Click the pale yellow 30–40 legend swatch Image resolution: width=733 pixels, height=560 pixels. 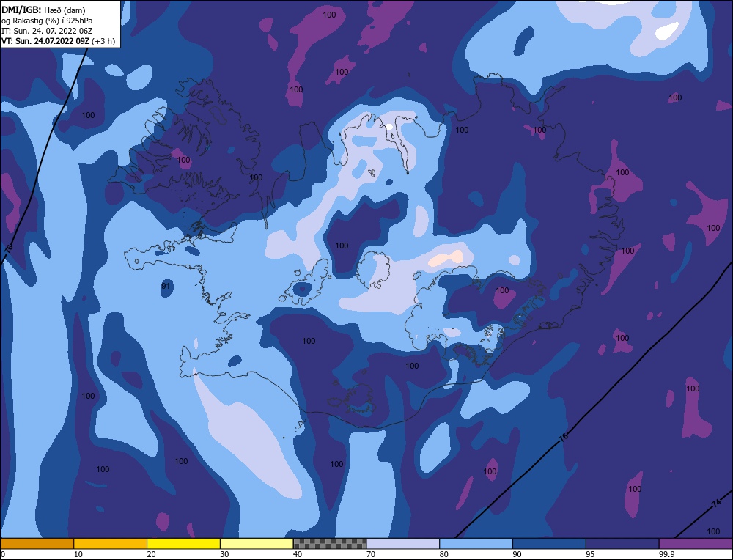257,544
